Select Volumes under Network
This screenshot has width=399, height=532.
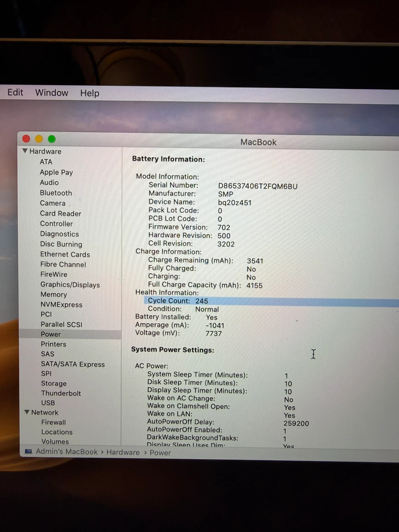(55, 441)
